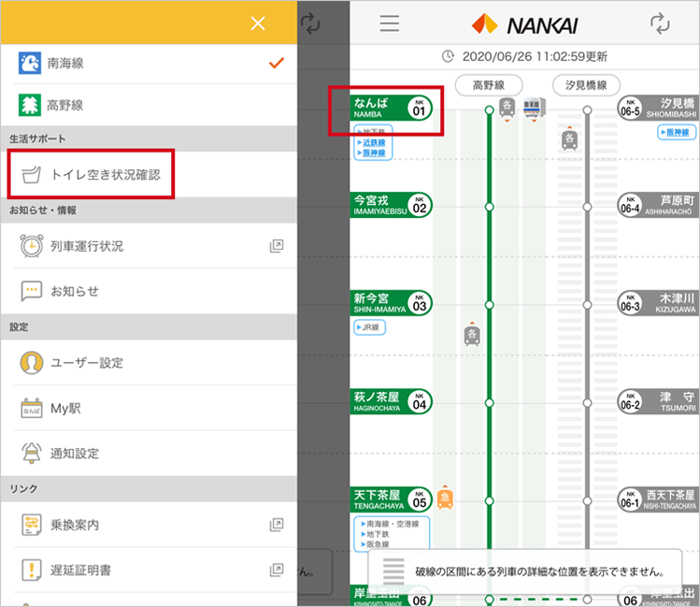
Task: Click refresh icon on the dimmed screen
Action: 310,23
